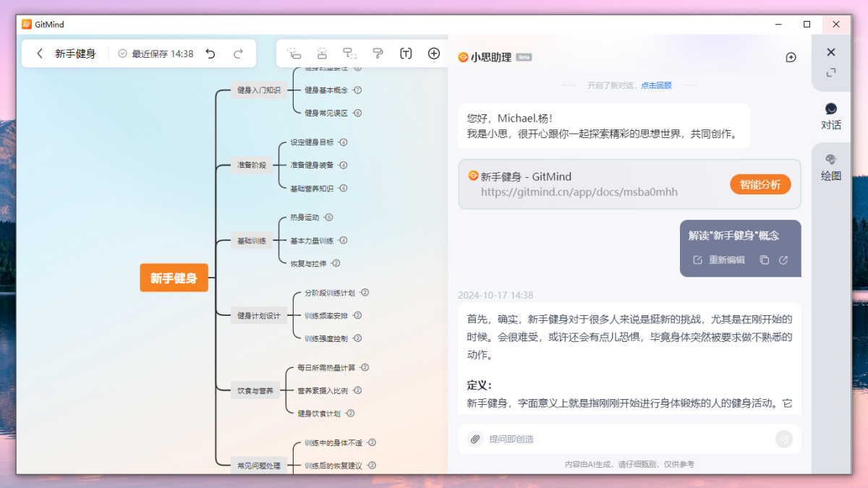Expand children of 健身常见误区 via its count badge
The width and height of the screenshot is (868, 488).
point(357,113)
